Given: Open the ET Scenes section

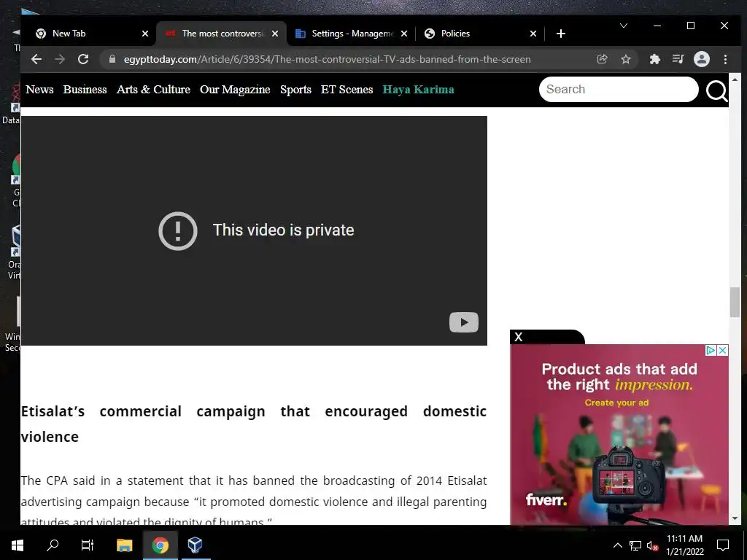Looking at the screenshot, I should click(347, 90).
